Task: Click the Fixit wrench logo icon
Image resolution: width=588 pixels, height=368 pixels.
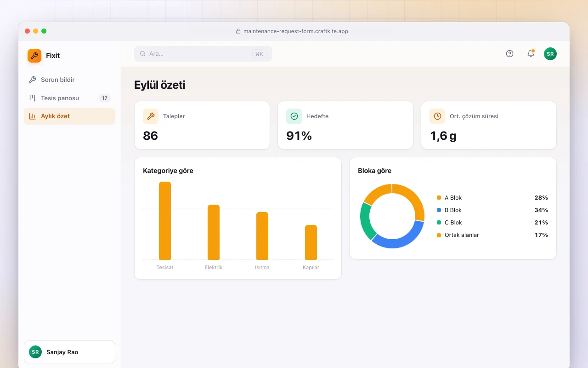Action: (34, 56)
